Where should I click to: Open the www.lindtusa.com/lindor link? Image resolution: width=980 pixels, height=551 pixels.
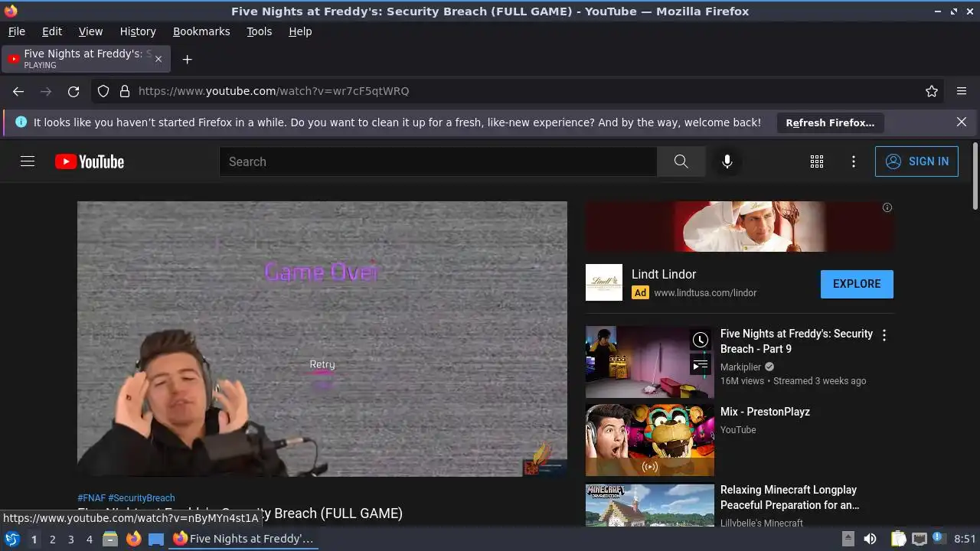click(705, 292)
